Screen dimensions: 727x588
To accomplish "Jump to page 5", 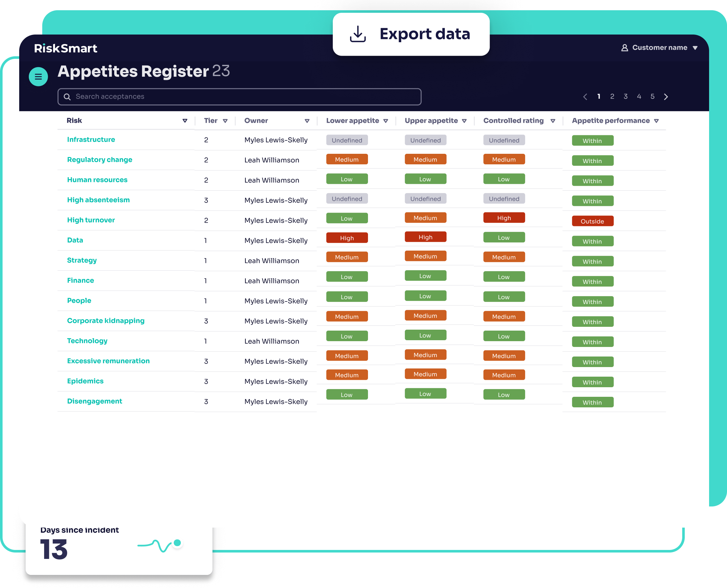I will click(652, 97).
